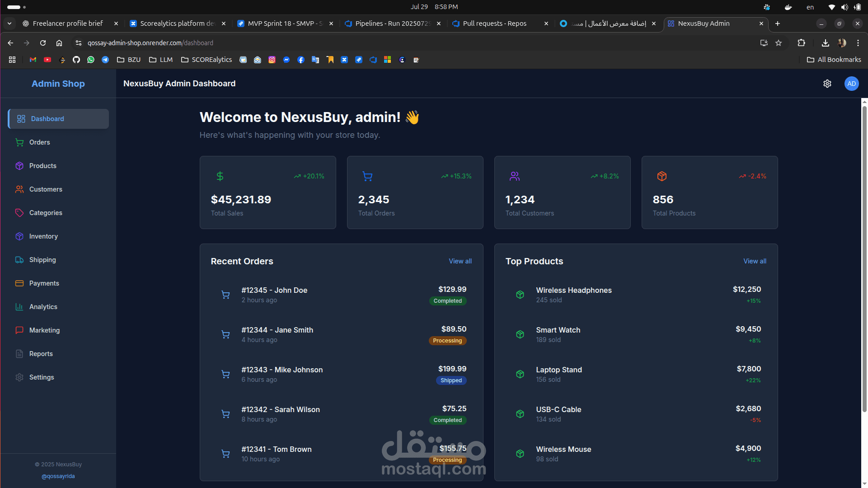Click the Orders cart icon in sidebar
The image size is (868, 488).
pos(19,142)
